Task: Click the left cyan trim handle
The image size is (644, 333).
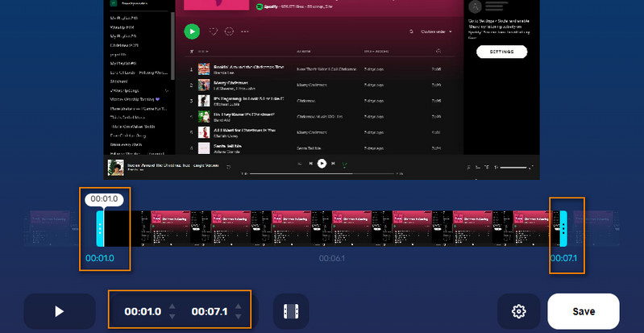Action: click(100, 229)
